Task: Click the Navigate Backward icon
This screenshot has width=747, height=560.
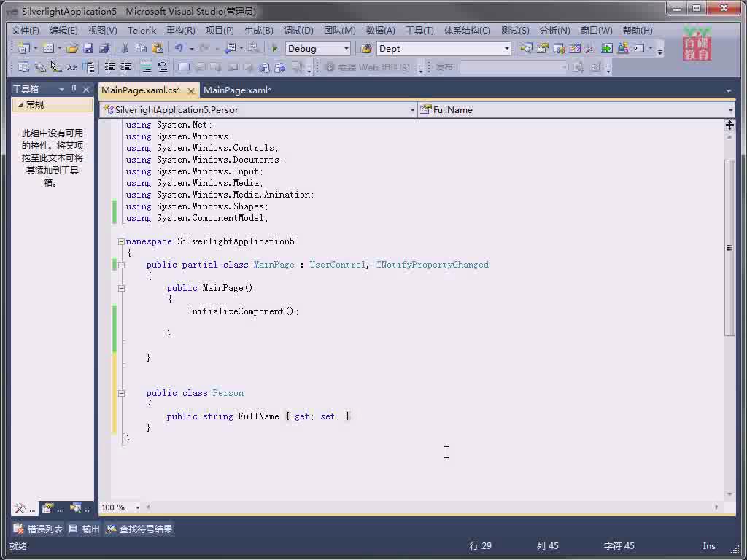Action: (231, 48)
